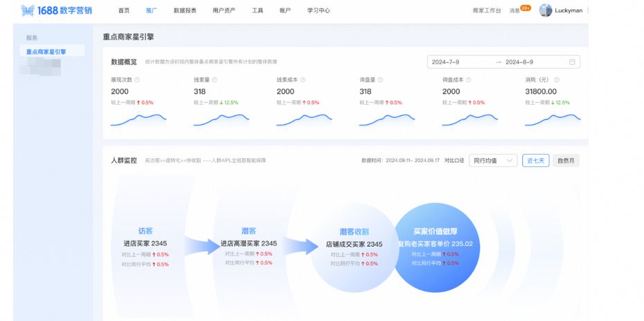Click the 线索量 trend sparkline chart
Image resolution: width=644 pixels, height=321 pixels.
222,120
